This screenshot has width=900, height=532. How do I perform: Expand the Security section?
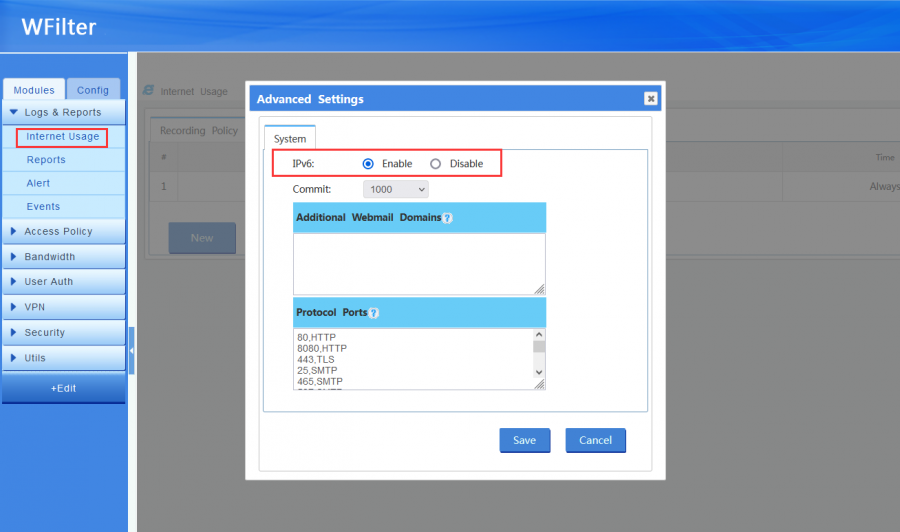coord(64,332)
